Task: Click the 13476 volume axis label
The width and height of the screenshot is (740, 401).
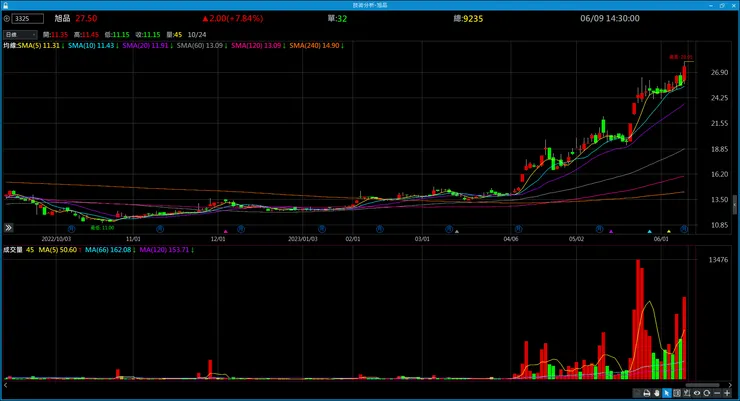Action: click(718, 259)
